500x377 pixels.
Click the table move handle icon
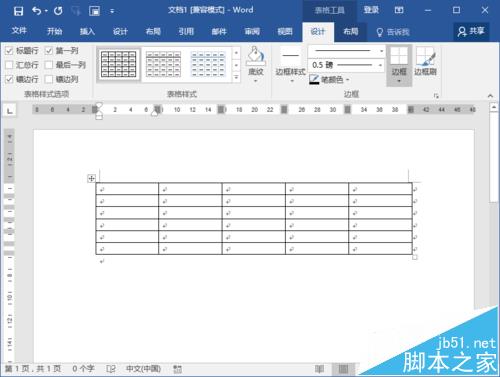tap(91, 178)
